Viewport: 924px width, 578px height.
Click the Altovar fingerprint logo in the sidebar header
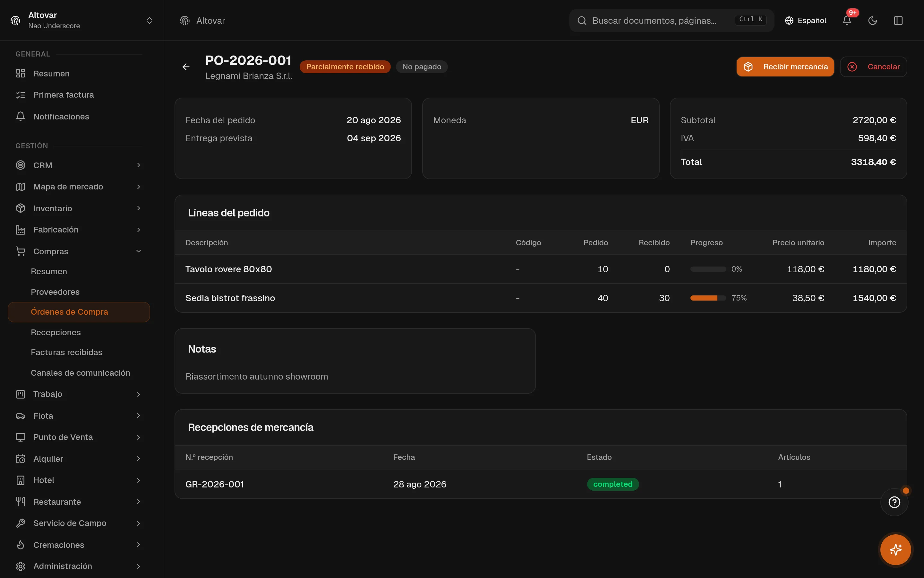(x=15, y=21)
